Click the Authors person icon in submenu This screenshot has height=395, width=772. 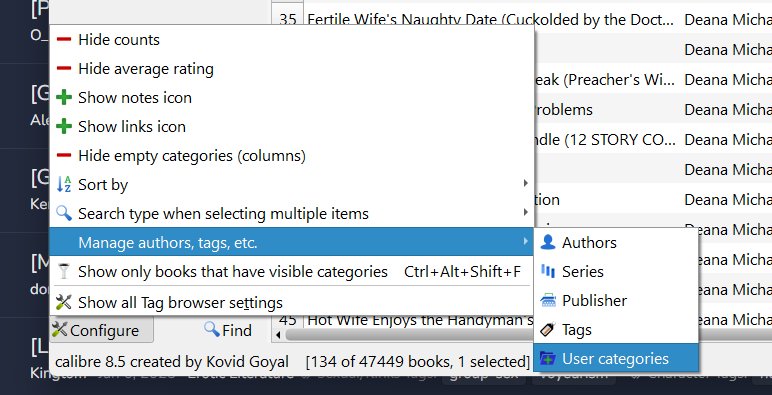point(548,242)
